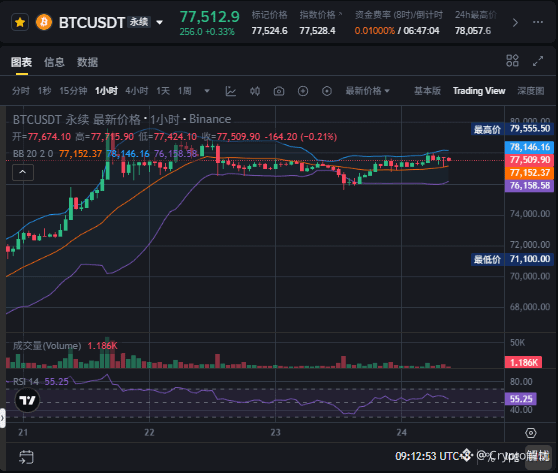This screenshot has width=558, height=473.
Task: Click the 标记价格 77,524.6 value
Action: 269,31
